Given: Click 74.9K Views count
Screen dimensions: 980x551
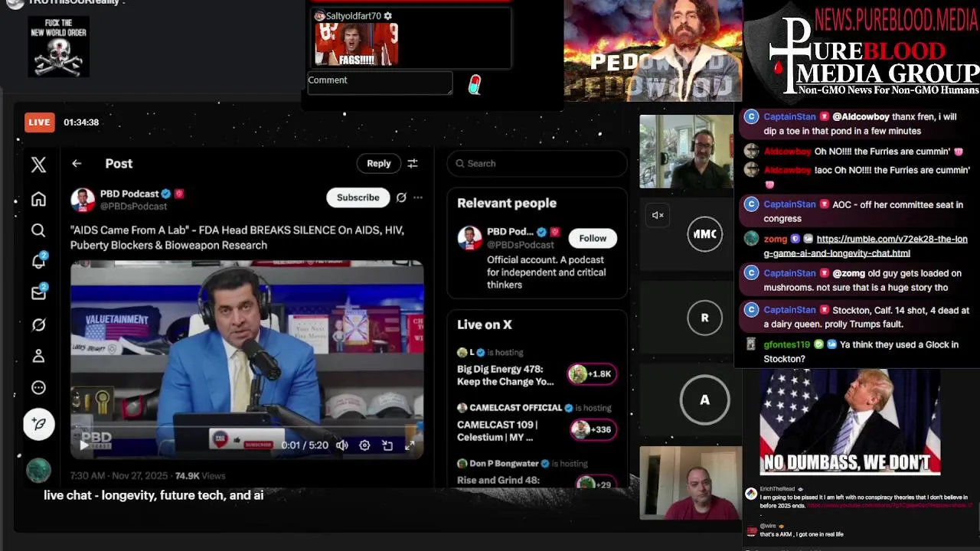Looking at the screenshot, I should click(200, 476).
